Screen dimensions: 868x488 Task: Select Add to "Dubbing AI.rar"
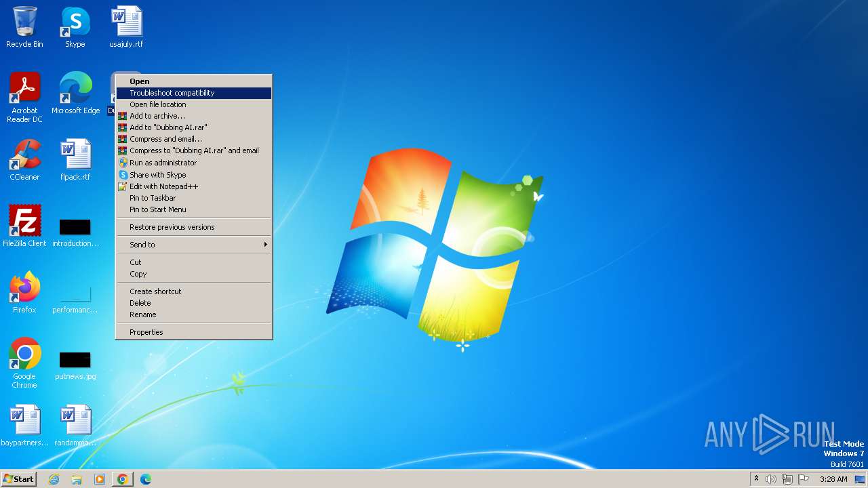click(194, 127)
